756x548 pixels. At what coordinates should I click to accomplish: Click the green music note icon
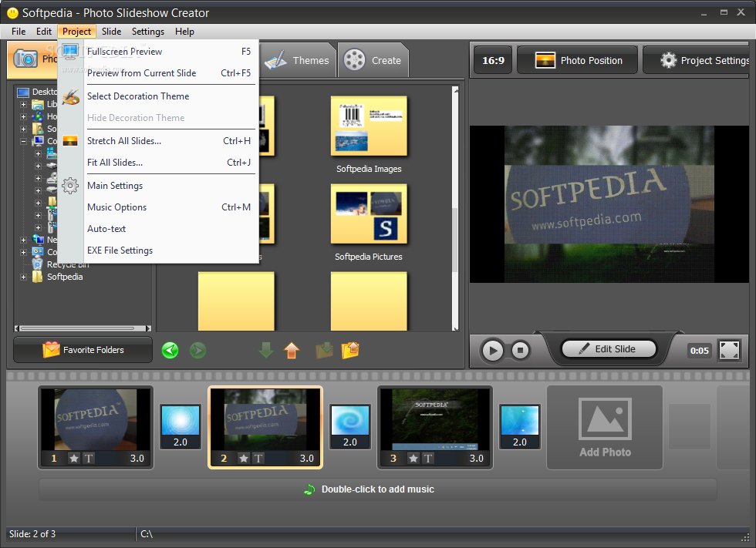[x=309, y=489]
